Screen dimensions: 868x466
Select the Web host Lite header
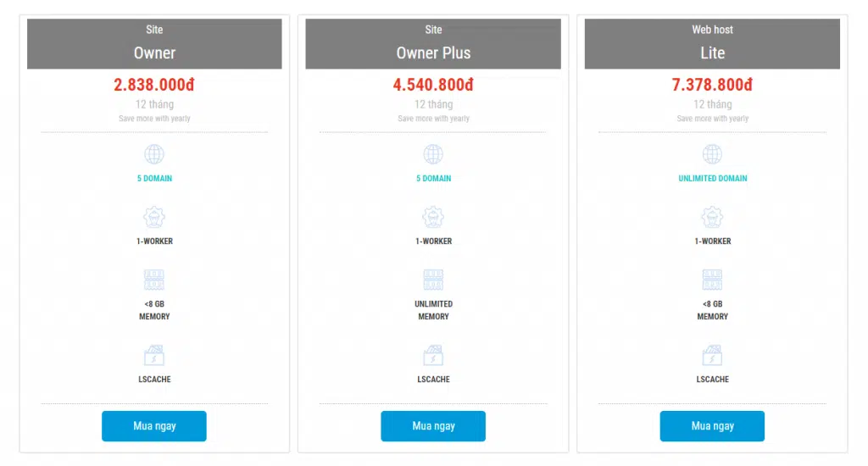coord(712,44)
